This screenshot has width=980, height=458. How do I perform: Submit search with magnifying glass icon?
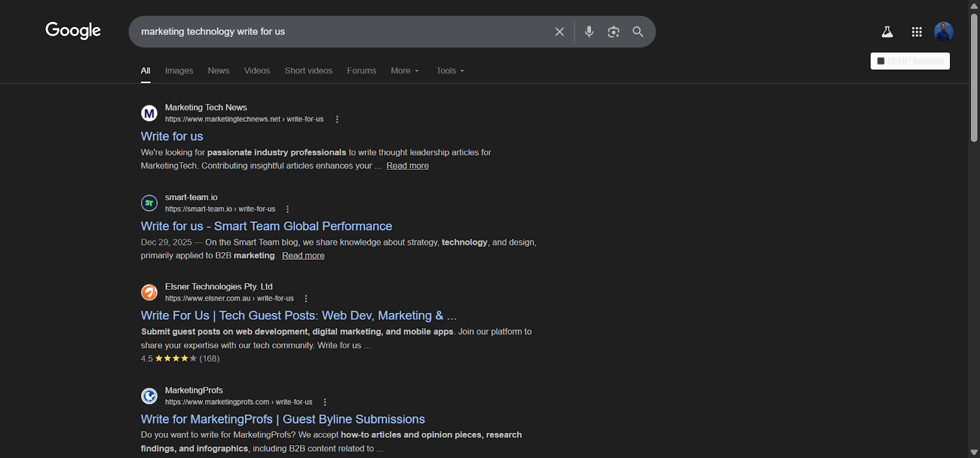(638, 32)
